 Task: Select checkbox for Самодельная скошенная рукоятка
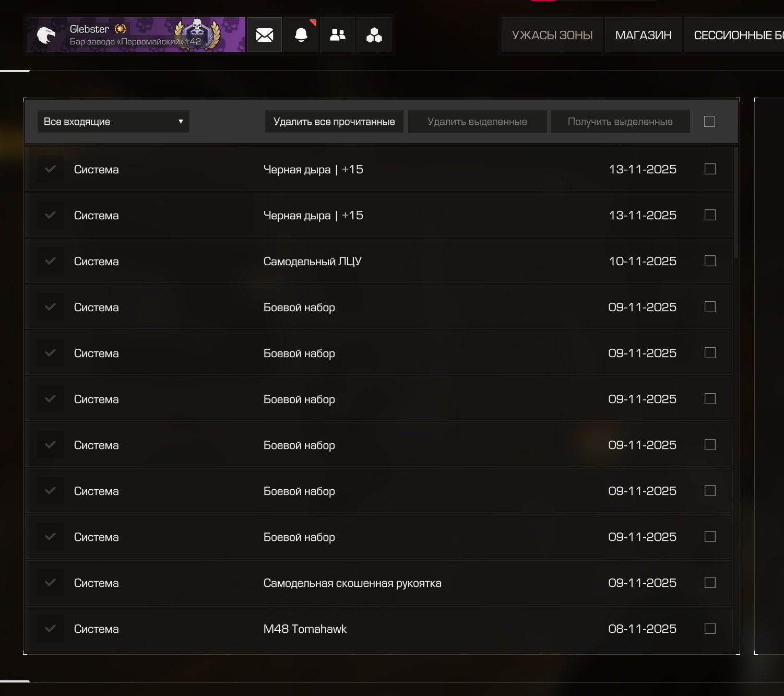point(710,583)
